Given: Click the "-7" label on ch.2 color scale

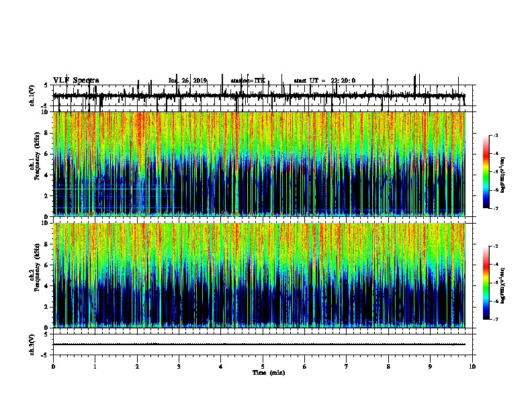Looking at the screenshot, I should 495,320.
